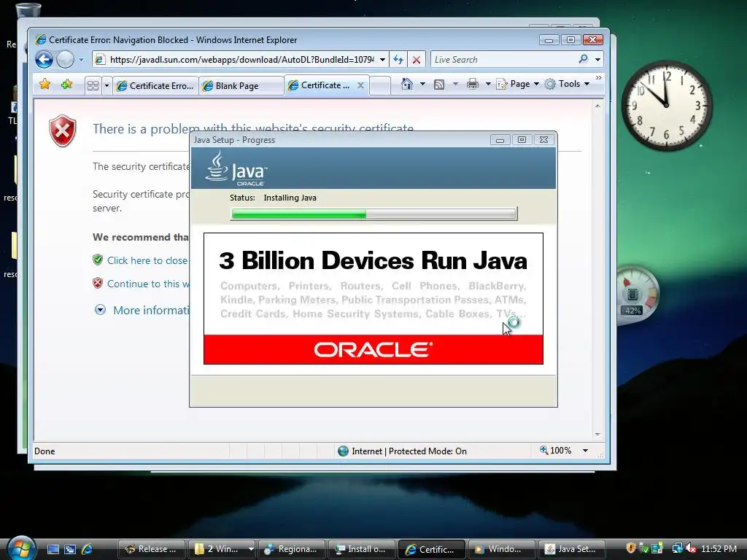Switch to the Blank Page tab
This screenshot has width=747, height=560.
(241, 86)
